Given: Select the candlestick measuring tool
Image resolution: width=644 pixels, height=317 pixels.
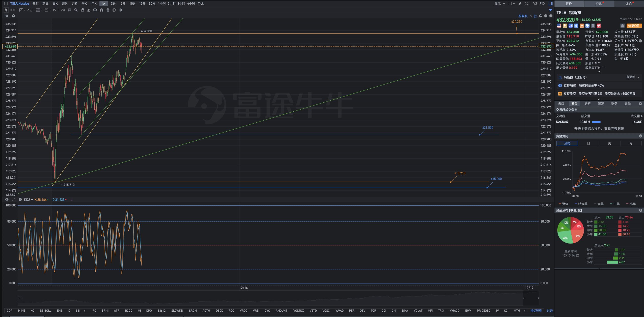Looking at the screenshot, I should 82,10.
